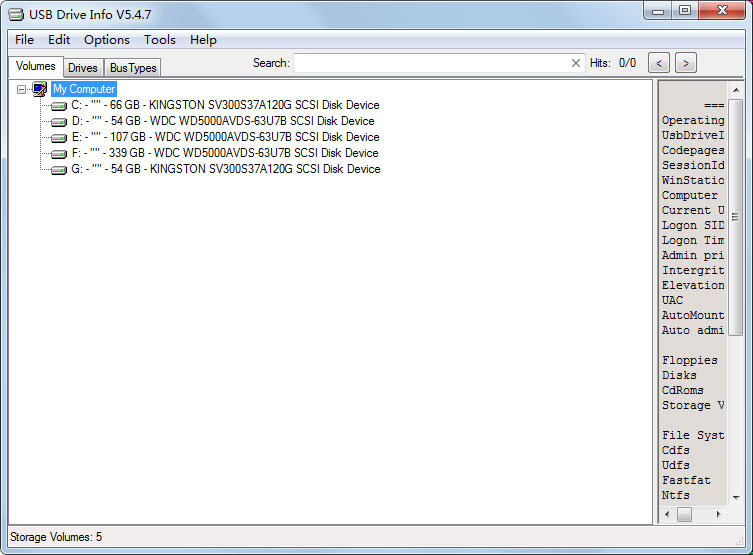Select D: 54 GB WDC volume
Screen dimensions: 753x555
point(223,121)
